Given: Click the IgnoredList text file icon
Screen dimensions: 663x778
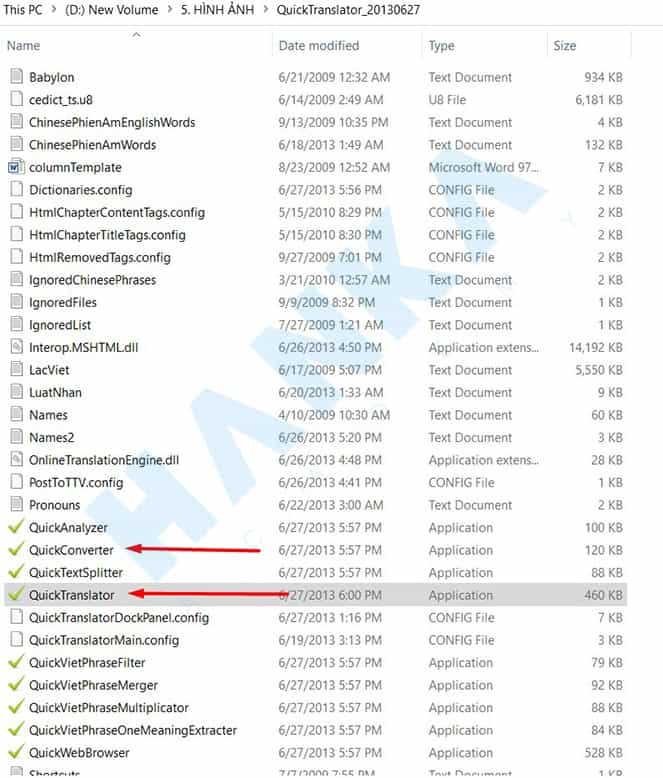Looking at the screenshot, I should point(16,324).
